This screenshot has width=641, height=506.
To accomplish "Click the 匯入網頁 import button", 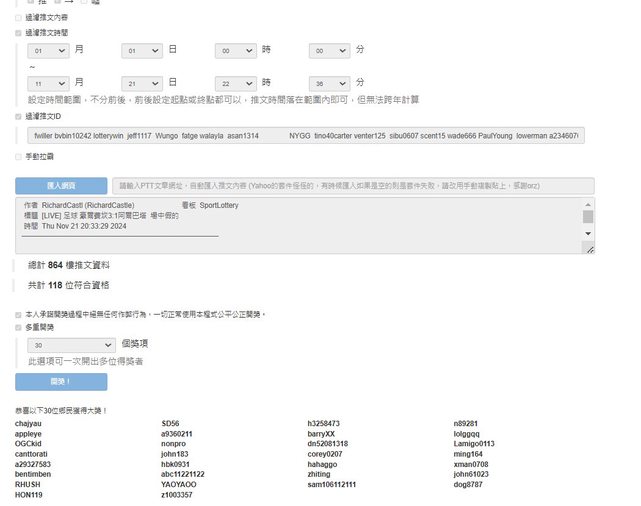I will pyautogui.click(x=60, y=186).
